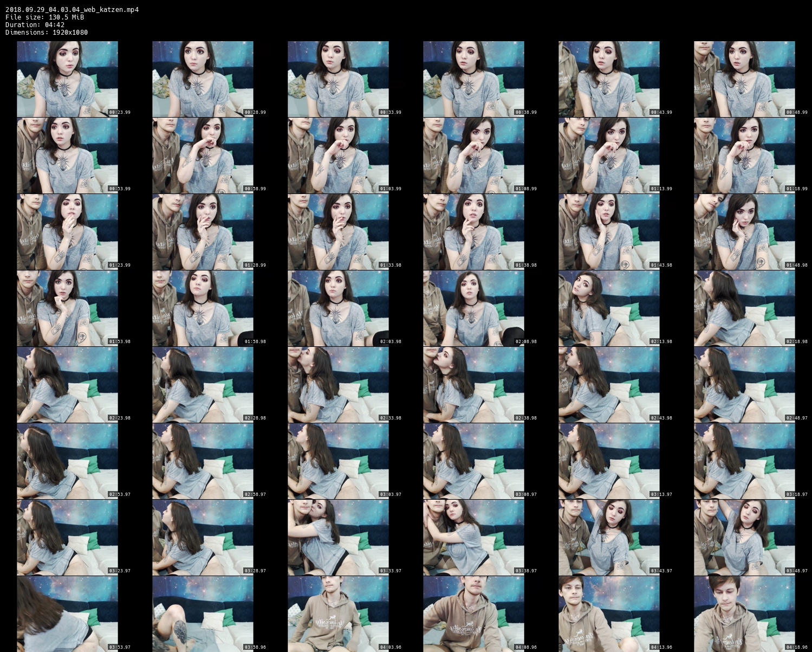
Task: Pick the frame stamped 01:38.98
Action: 474,232
